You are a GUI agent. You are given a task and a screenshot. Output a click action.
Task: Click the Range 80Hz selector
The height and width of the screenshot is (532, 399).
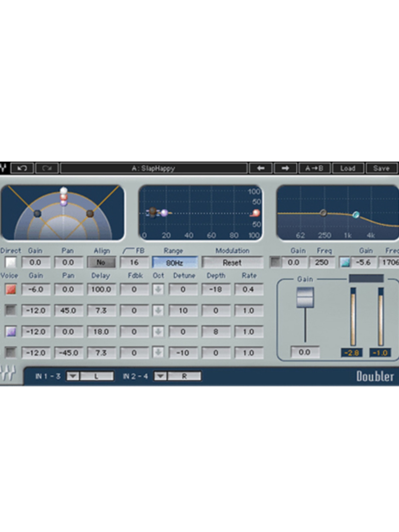[175, 263]
